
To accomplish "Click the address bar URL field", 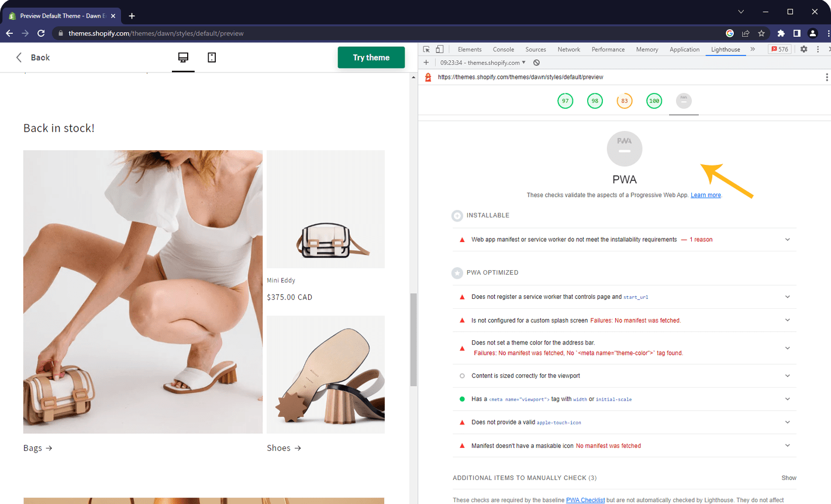I will [x=386, y=33].
